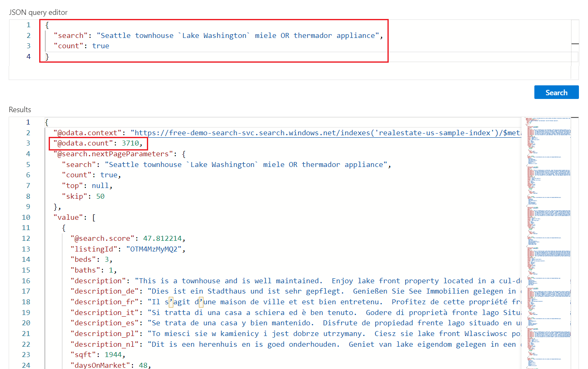Click line number 2 in the query editor gutter
The image size is (588, 369).
(x=28, y=35)
